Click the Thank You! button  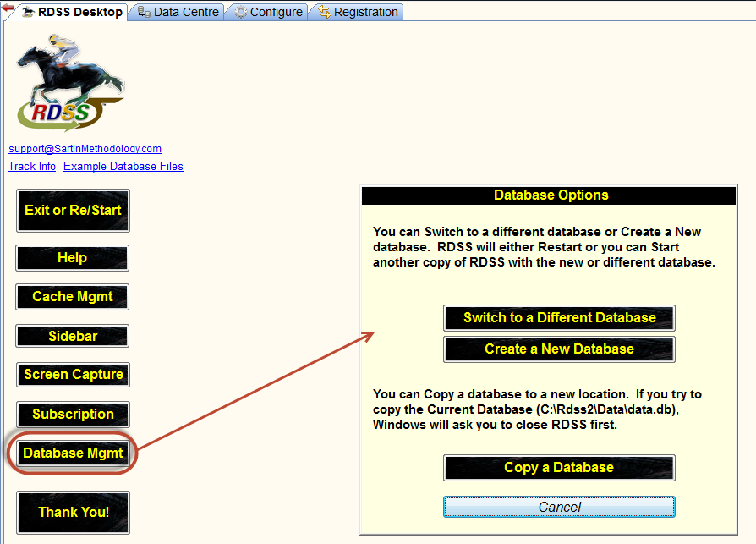pos(73,512)
